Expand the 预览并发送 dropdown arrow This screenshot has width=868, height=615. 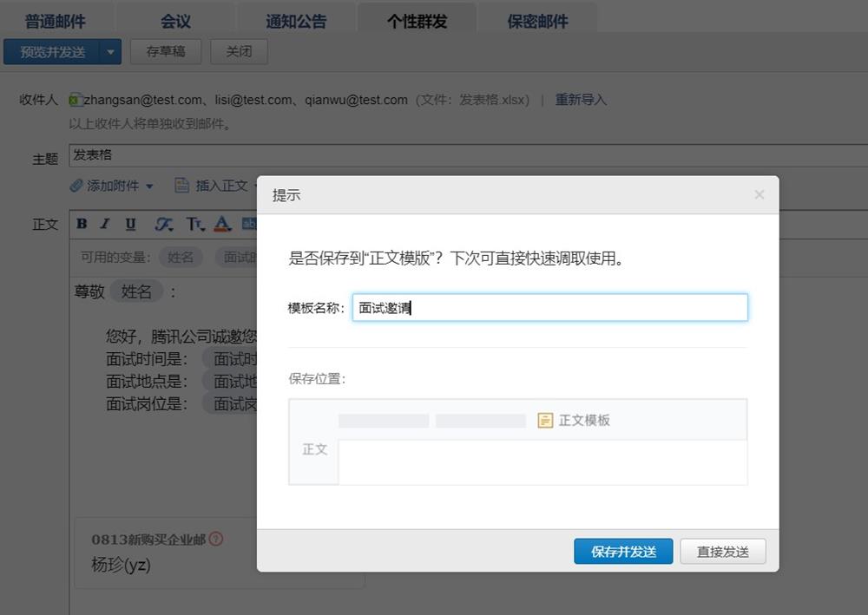pos(110,52)
